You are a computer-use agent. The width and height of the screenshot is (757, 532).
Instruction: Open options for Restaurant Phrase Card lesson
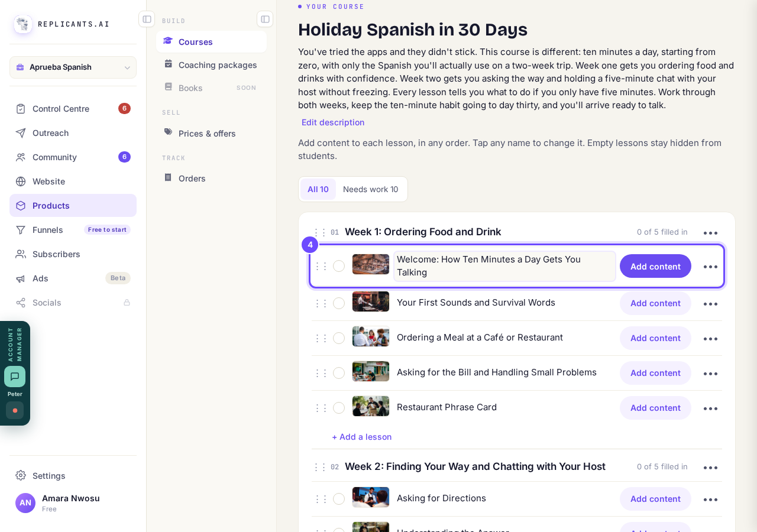tap(710, 408)
